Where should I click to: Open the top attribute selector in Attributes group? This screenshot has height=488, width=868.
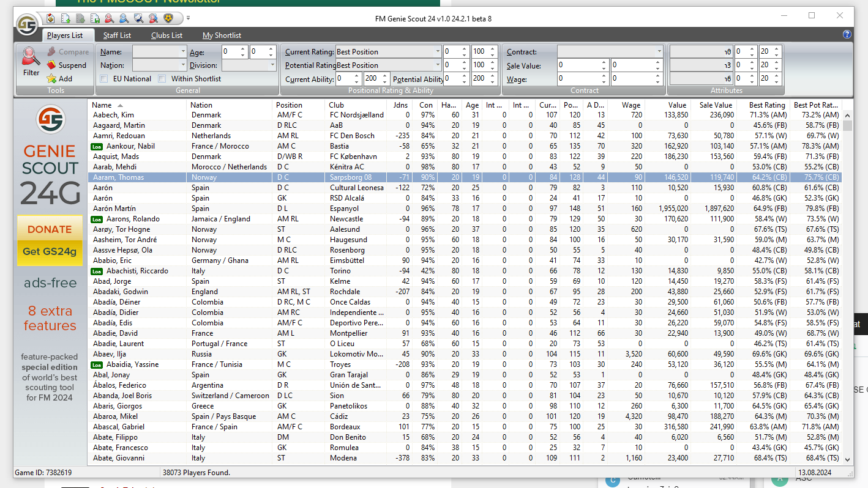click(702, 52)
